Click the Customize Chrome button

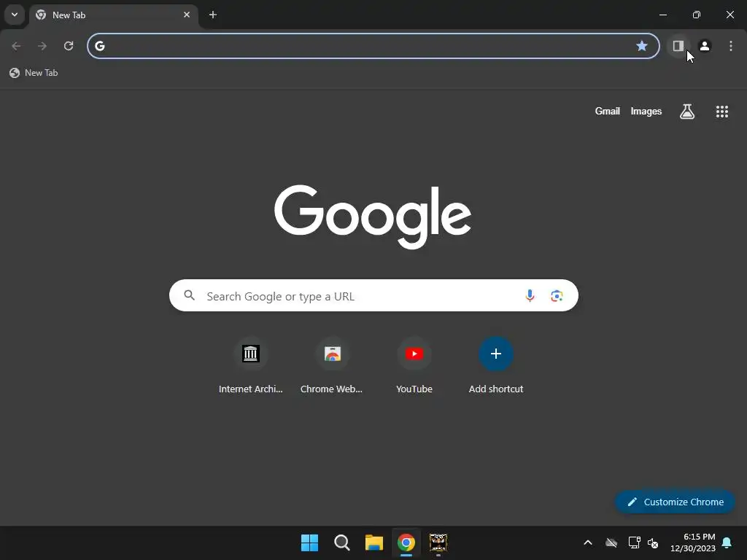(675, 502)
